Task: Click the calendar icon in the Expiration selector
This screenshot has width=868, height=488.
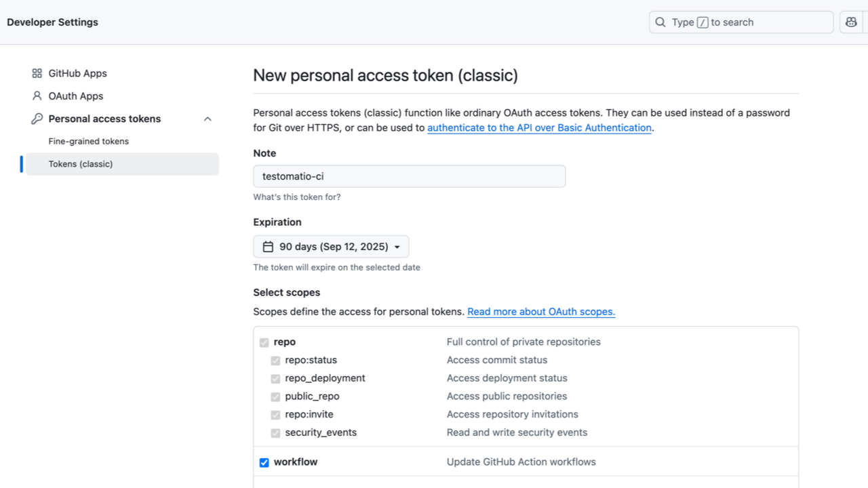Action: click(x=268, y=246)
